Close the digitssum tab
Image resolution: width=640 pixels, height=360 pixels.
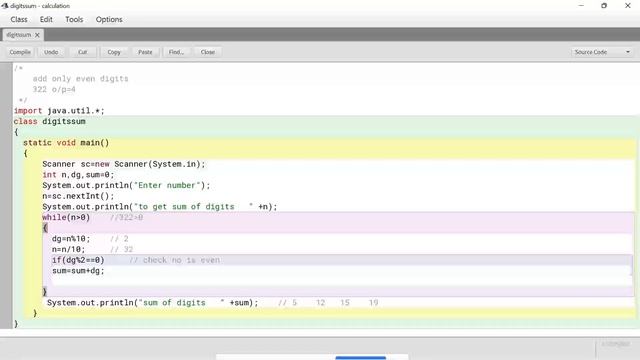[37, 35]
